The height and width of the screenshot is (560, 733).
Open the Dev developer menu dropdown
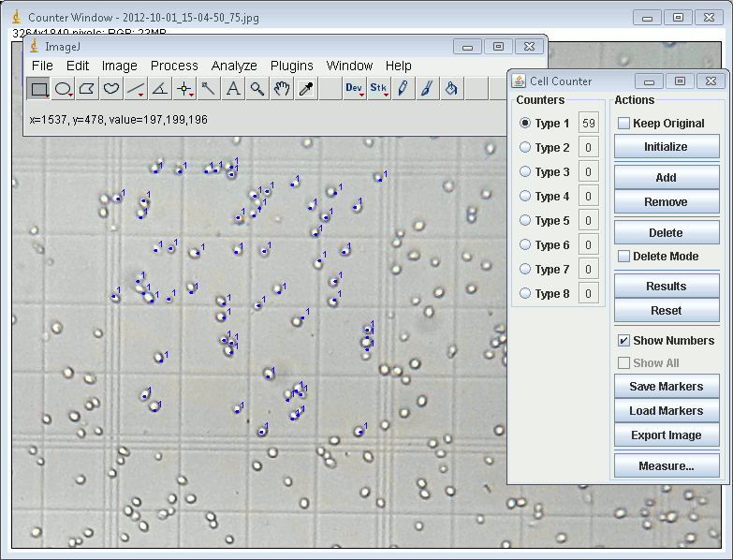355,89
